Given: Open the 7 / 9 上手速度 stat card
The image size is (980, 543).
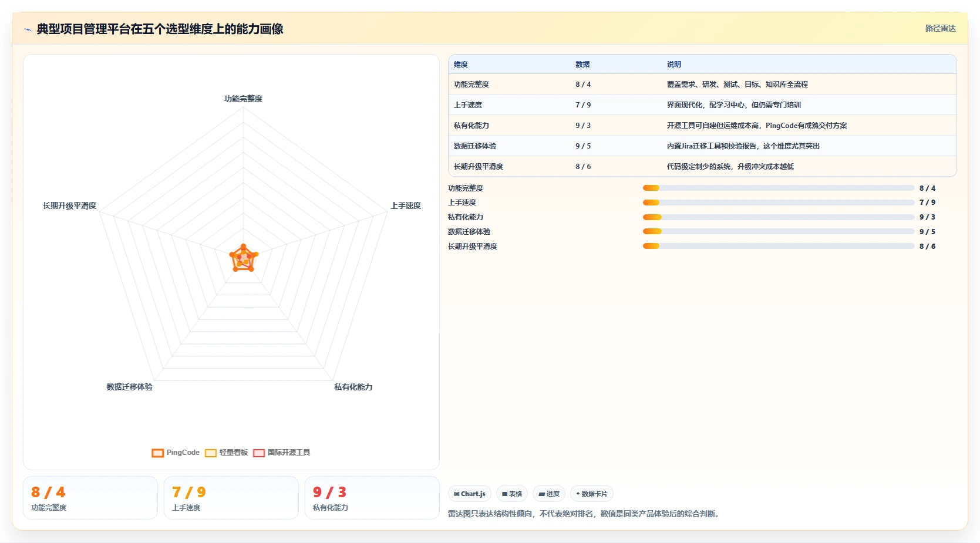Looking at the screenshot, I should point(231,498).
